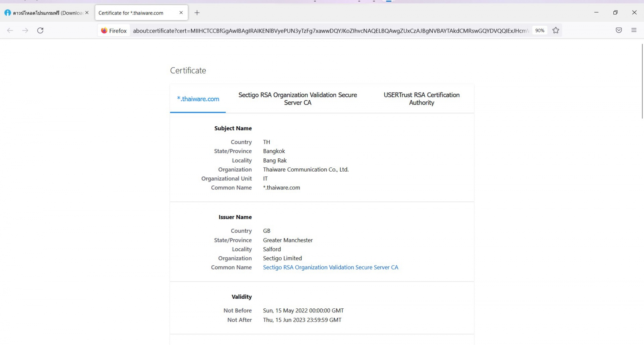Image resolution: width=644 pixels, height=345 pixels.
Task: Switch to the Thaiware download browser tab
Action: click(x=47, y=13)
